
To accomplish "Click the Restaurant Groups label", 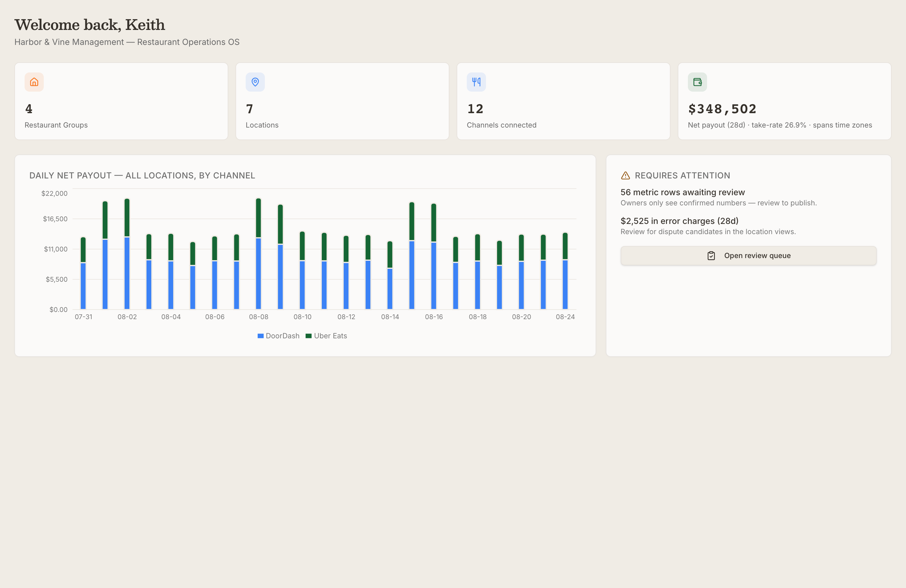I will pos(56,125).
